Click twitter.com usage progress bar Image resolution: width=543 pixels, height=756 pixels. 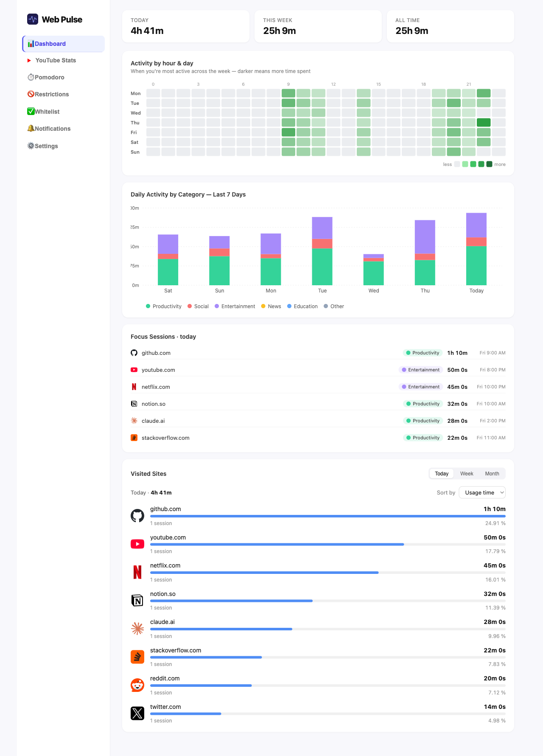328,714
